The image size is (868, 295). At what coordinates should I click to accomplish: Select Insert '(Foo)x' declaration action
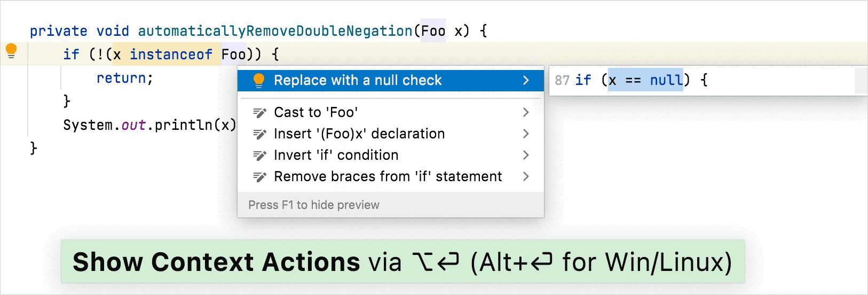click(391, 134)
